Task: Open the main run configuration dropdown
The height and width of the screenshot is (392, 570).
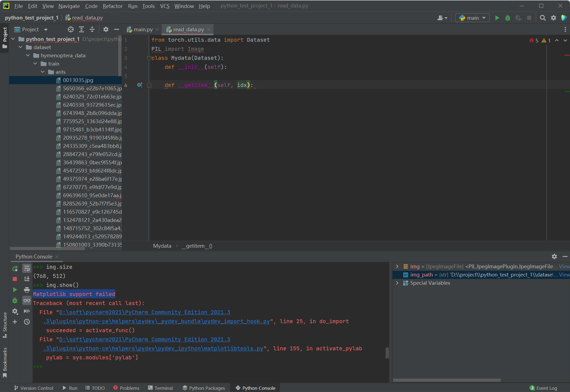Action: tap(472, 18)
